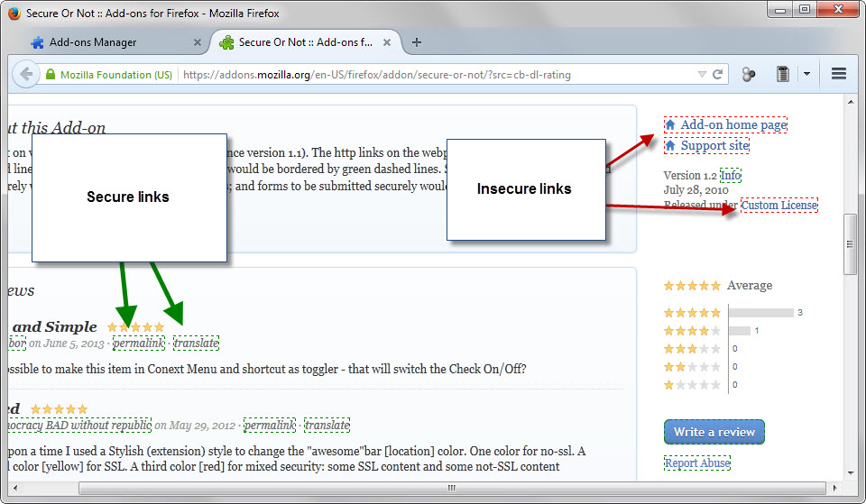Select the Secure Or Not add-ons tab
The image size is (866, 504).
tap(306, 42)
